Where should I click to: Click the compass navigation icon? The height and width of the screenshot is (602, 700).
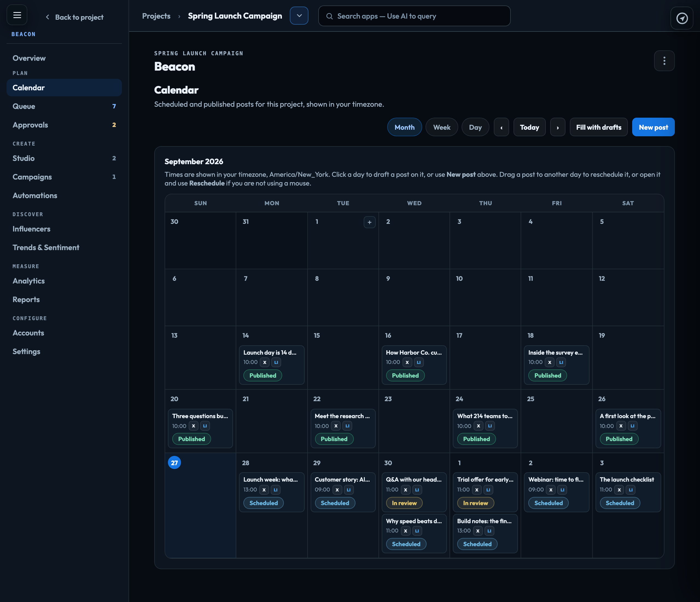[x=682, y=18]
